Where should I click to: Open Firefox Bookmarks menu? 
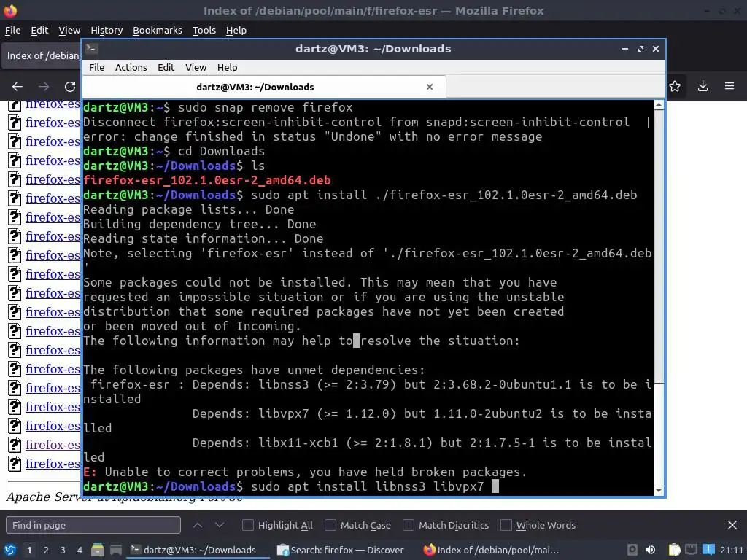158,30
